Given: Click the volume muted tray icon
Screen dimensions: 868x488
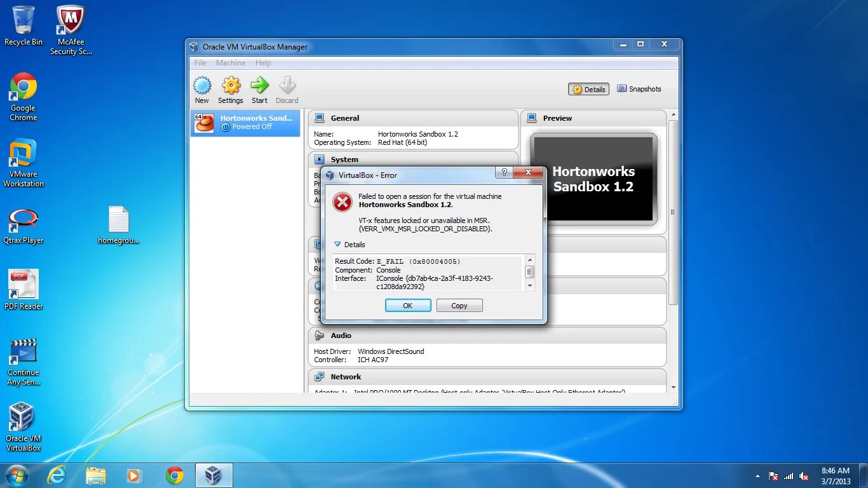Looking at the screenshot, I should pyautogui.click(x=804, y=476).
